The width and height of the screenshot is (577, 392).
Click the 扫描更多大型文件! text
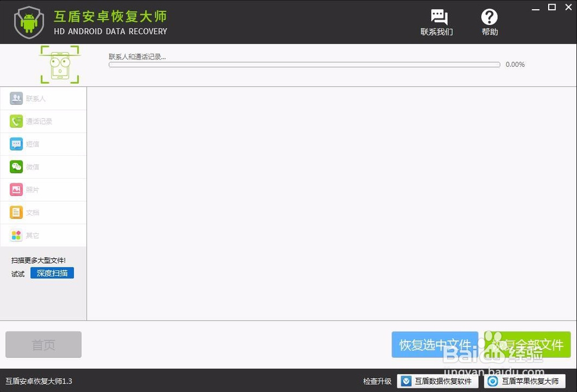coord(38,261)
